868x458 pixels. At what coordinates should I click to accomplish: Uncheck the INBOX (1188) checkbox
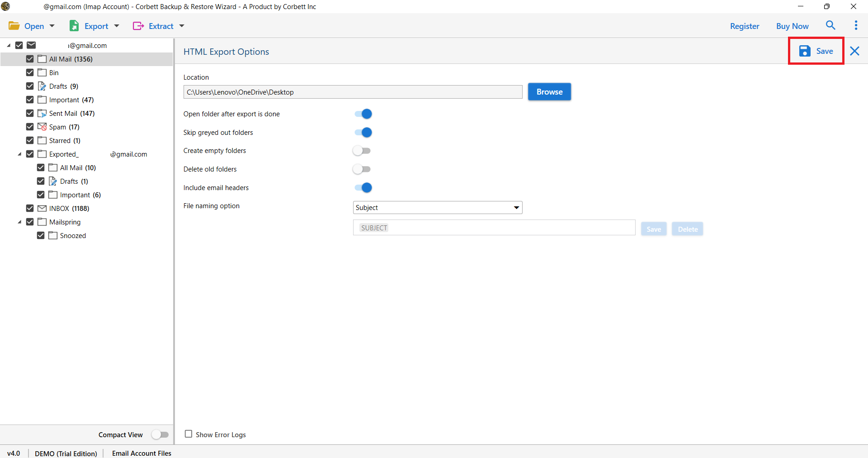tap(30, 208)
